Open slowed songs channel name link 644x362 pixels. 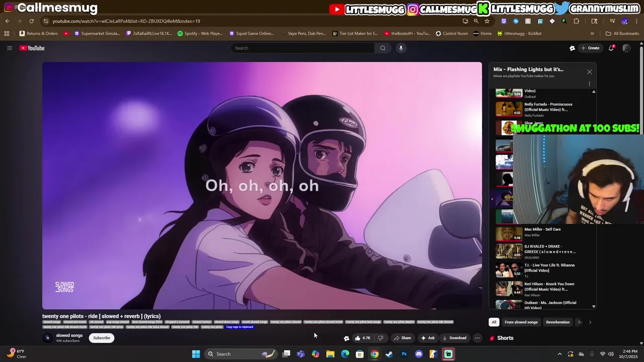[69, 335]
